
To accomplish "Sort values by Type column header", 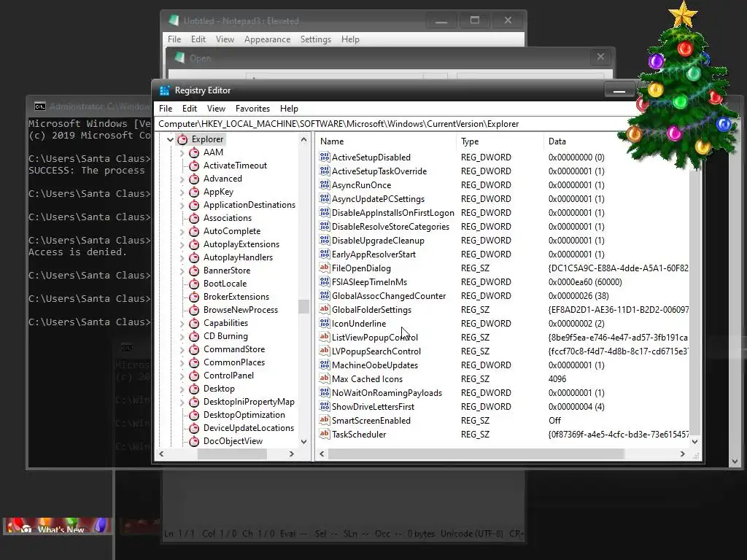I will pyautogui.click(x=500, y=141).
